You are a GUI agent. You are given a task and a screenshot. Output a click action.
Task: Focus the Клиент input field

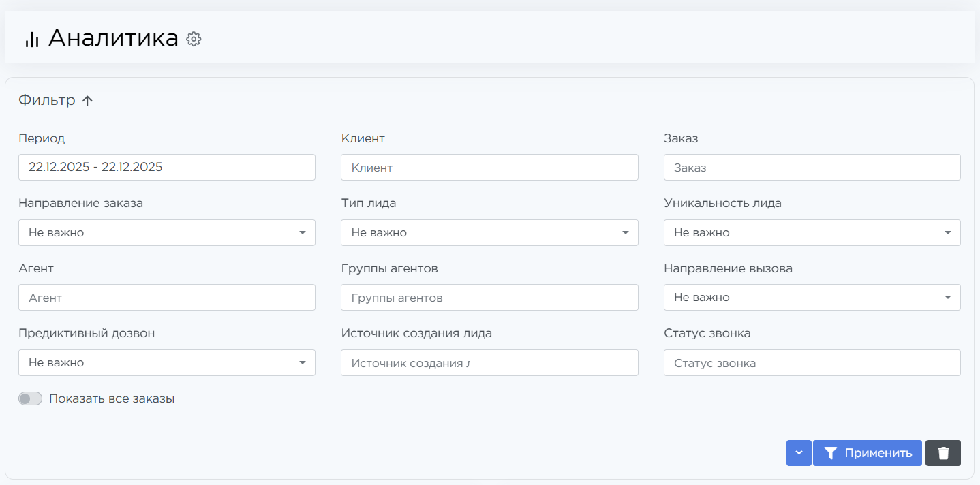point(489,167)
